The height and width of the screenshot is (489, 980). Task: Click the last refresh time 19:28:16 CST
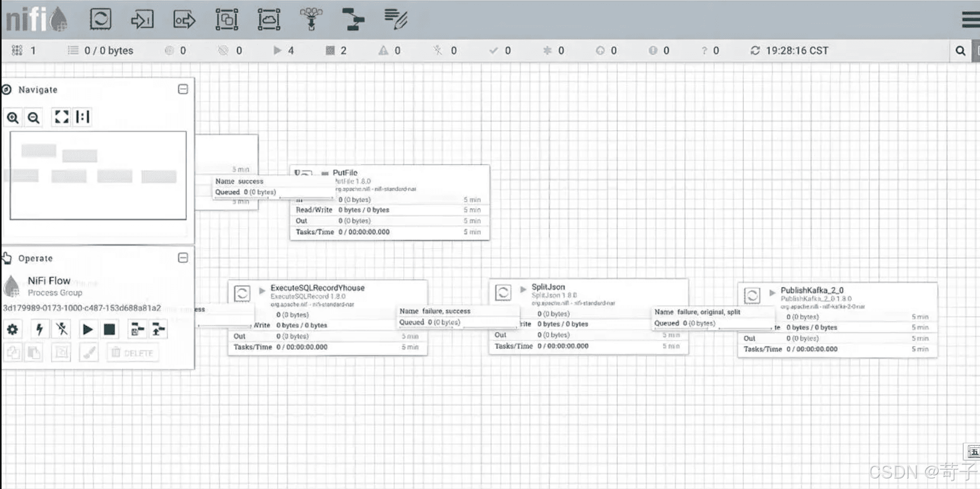pyautogui.click(x=797, y=50)
